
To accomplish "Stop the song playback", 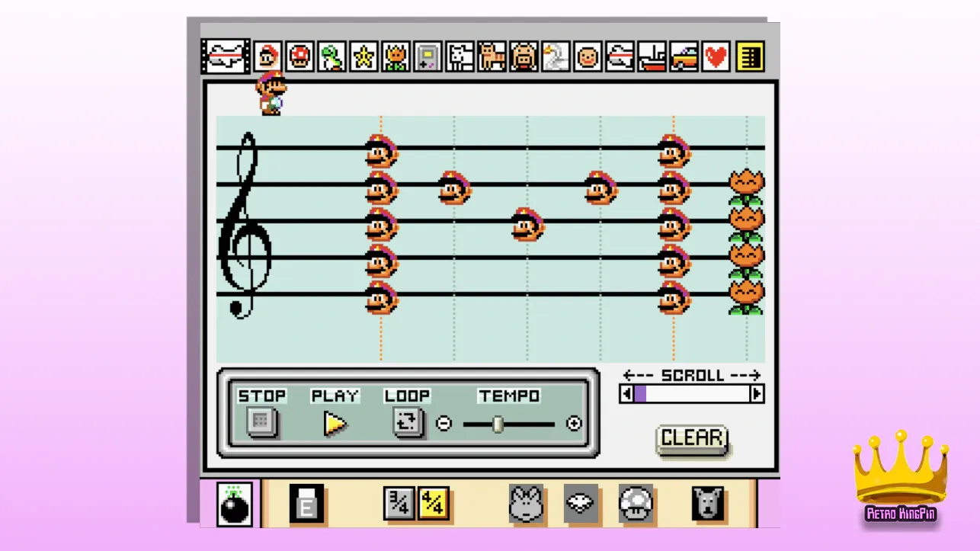I will 261,422.
